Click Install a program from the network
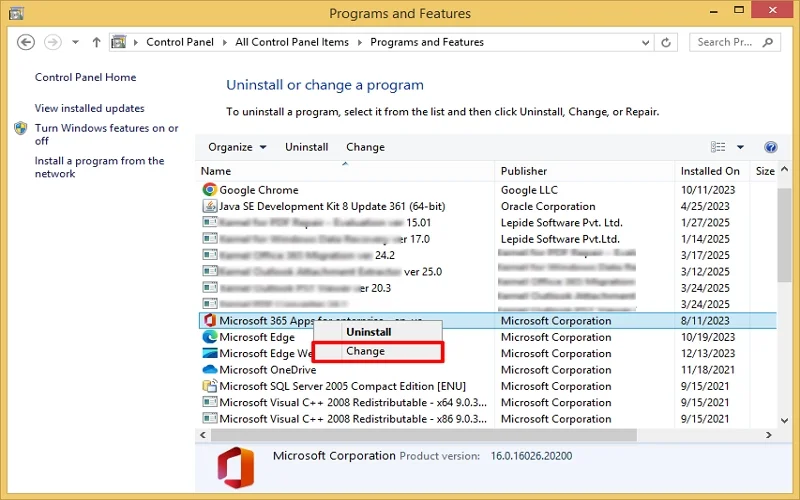The image size is (800, 500). click(x=99, y=167)
